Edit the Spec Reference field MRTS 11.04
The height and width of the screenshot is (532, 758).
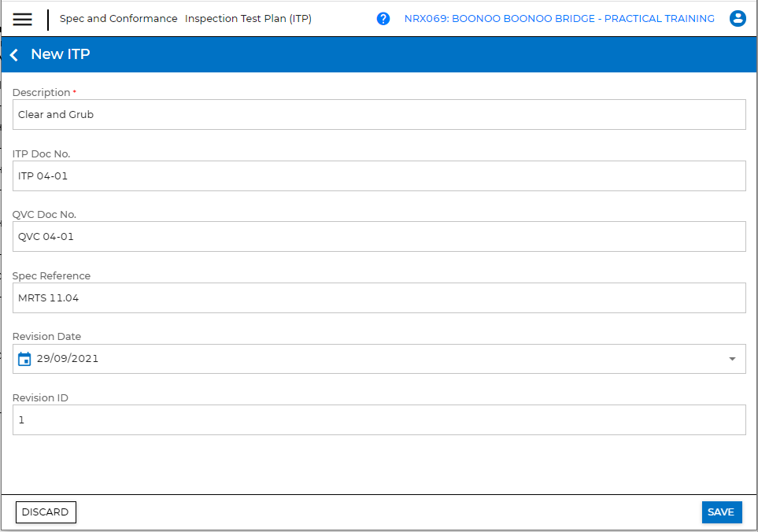379,298
